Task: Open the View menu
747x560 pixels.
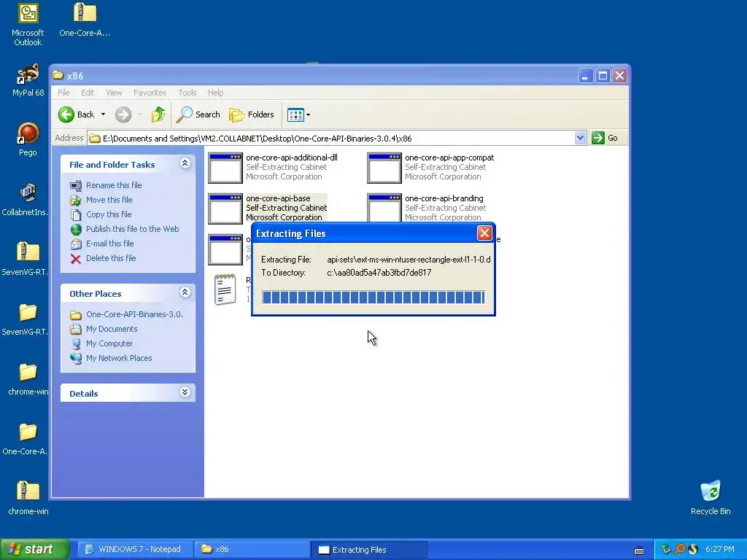Action: click(114, 93)
